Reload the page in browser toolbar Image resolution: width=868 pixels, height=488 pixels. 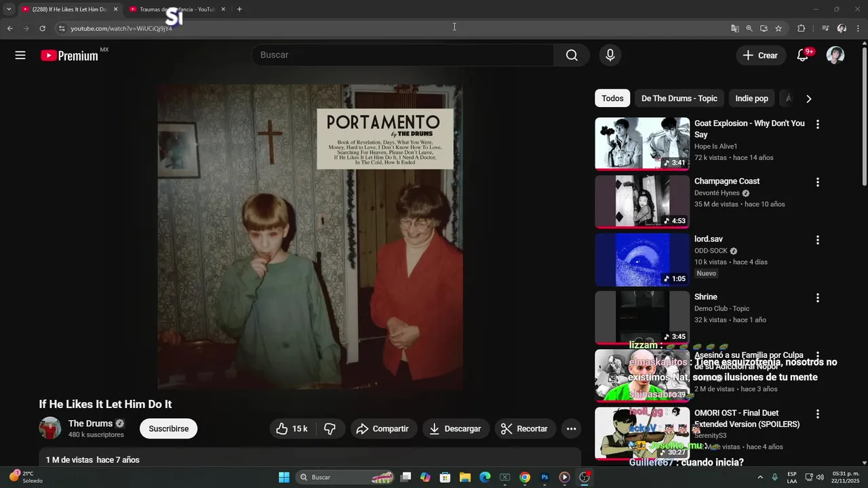coord(42,28)
